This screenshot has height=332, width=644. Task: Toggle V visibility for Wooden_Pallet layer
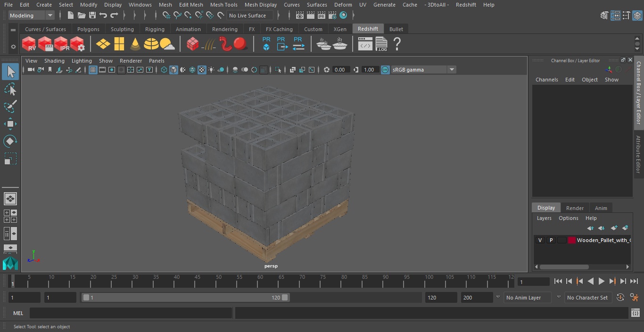[540, 240]
